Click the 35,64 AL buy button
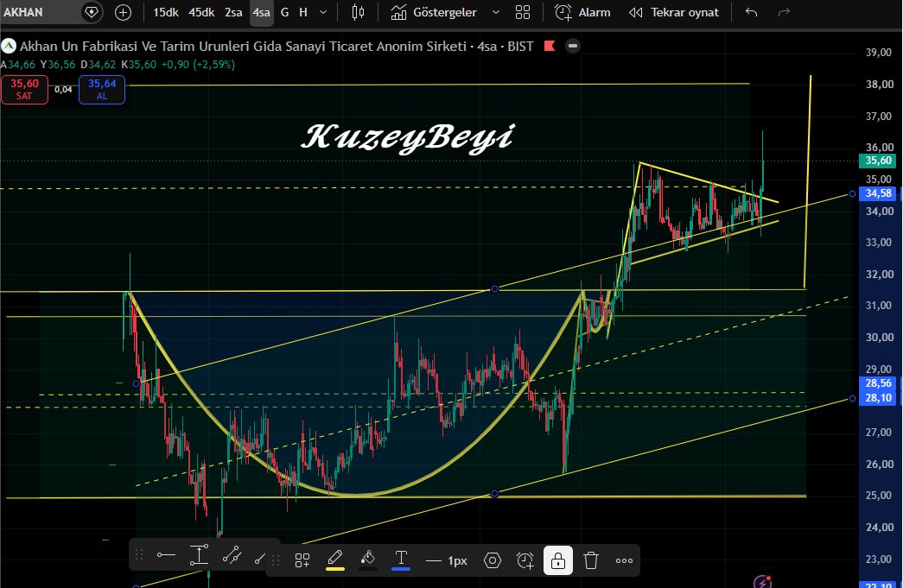Screen dimensions: 903x588 pos(102,90)
